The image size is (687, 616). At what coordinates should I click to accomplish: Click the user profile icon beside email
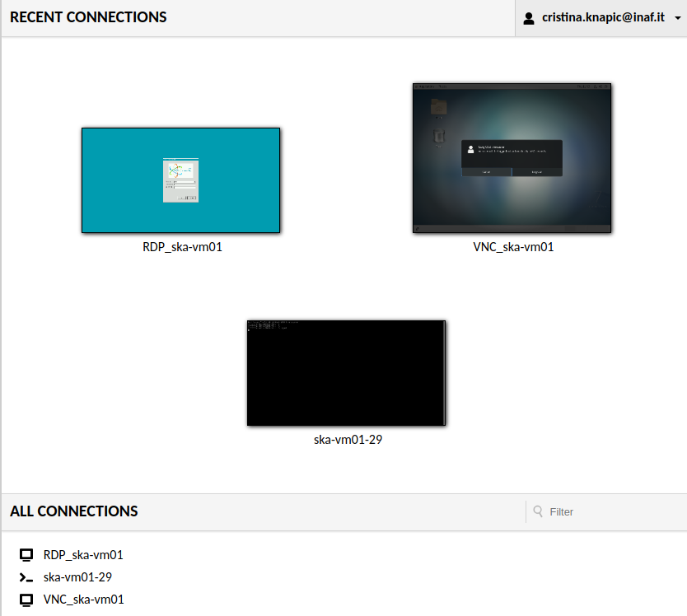[x=529, y=18]
